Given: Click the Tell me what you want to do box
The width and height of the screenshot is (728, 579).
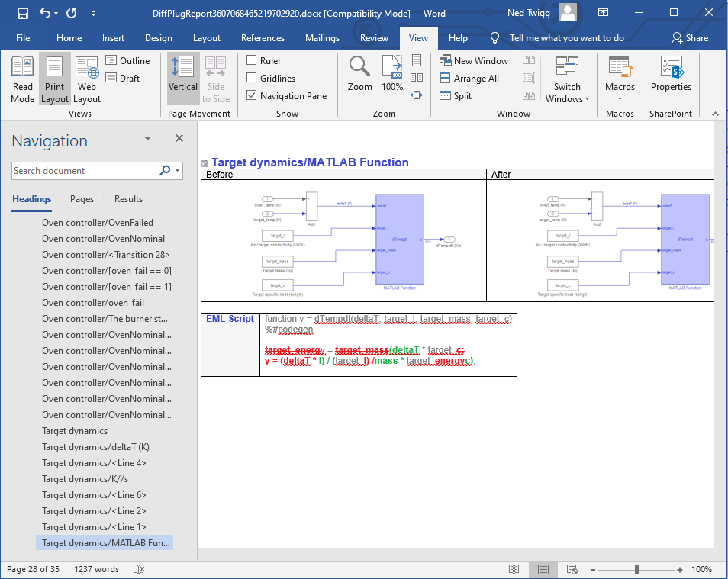Looking at the screenshot, I should tap(566, 38).
